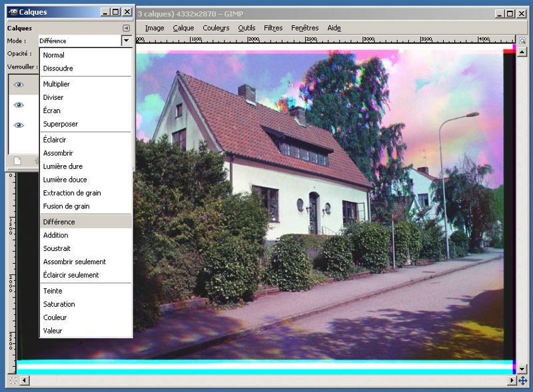Hide the top layer using its eye icon

coord(19,85)
